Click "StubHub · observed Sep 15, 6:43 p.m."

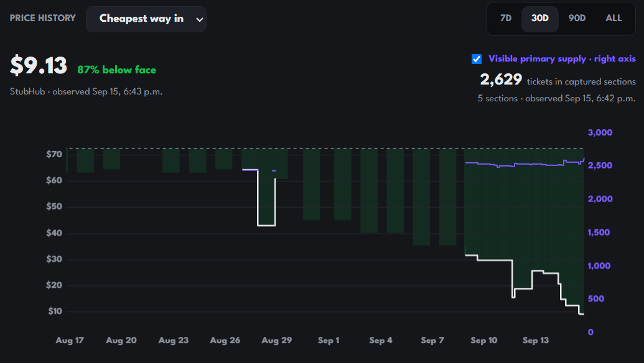86,91
